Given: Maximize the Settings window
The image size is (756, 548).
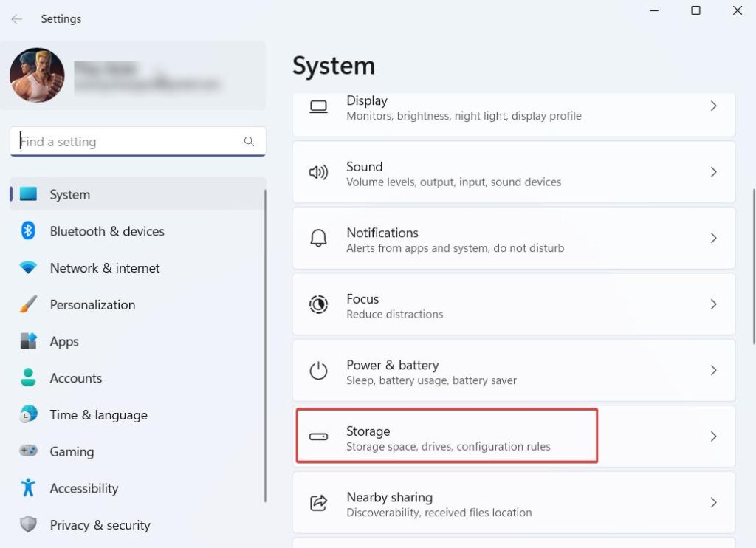Looking at the screenshot, I should pyautogui.click(x=695, y=10).
